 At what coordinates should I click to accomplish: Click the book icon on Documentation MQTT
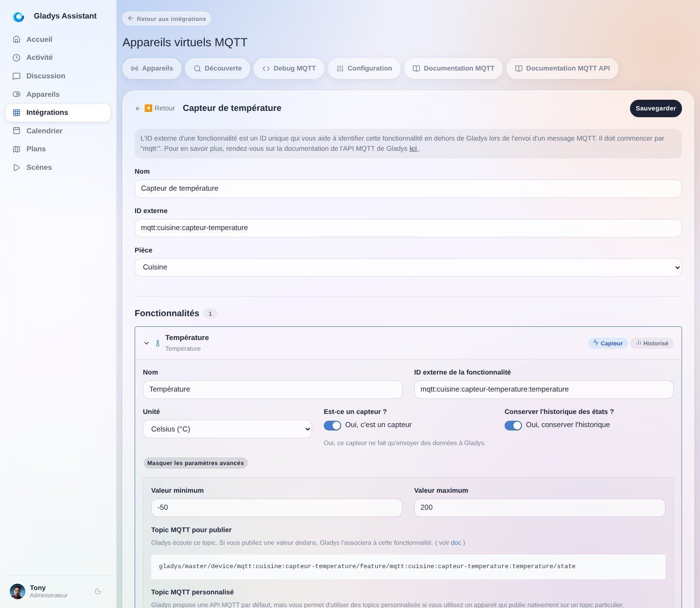tap(416, 69)
